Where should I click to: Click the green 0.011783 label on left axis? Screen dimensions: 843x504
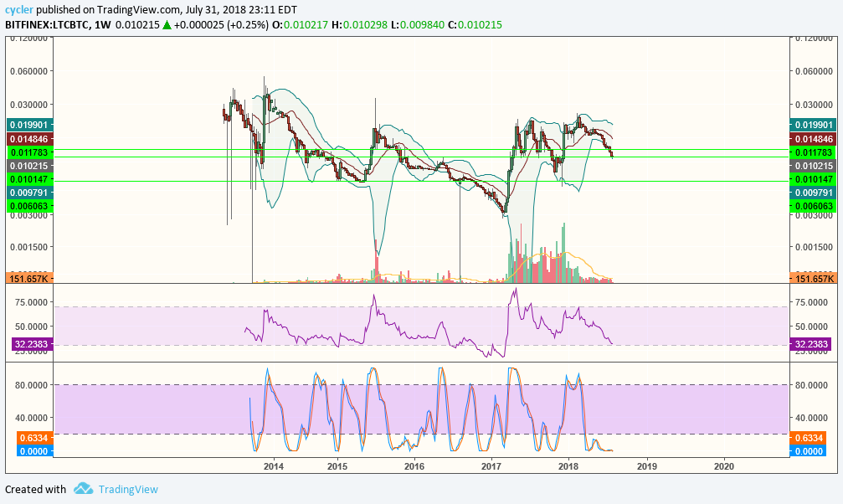point(30,152)
